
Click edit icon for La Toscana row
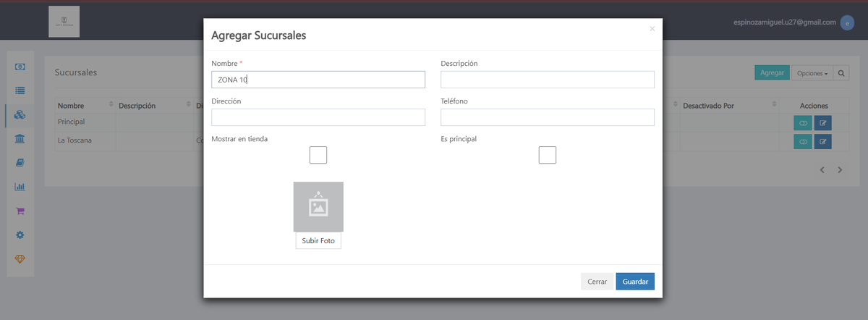click(822, 141)
